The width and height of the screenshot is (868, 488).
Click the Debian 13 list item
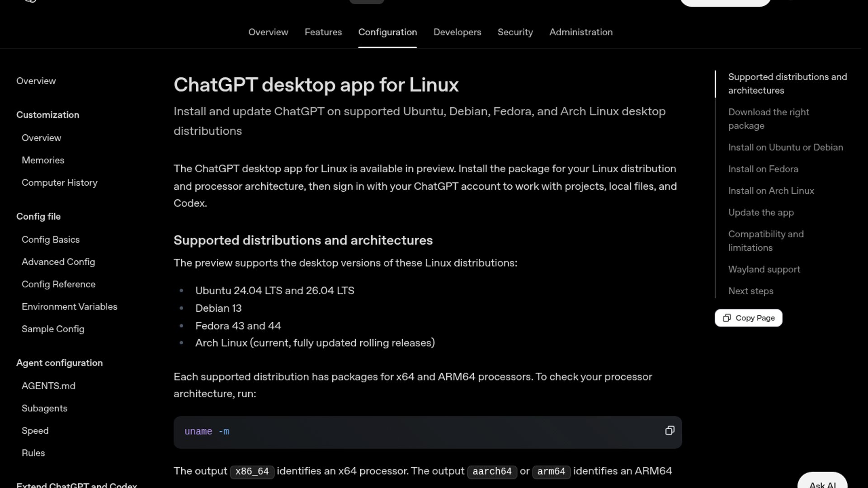pos(218,308)
